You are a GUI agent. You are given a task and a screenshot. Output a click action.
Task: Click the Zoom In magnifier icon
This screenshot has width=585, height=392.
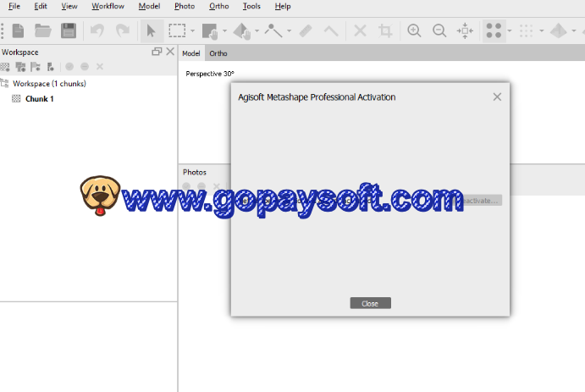click(414, 30)
